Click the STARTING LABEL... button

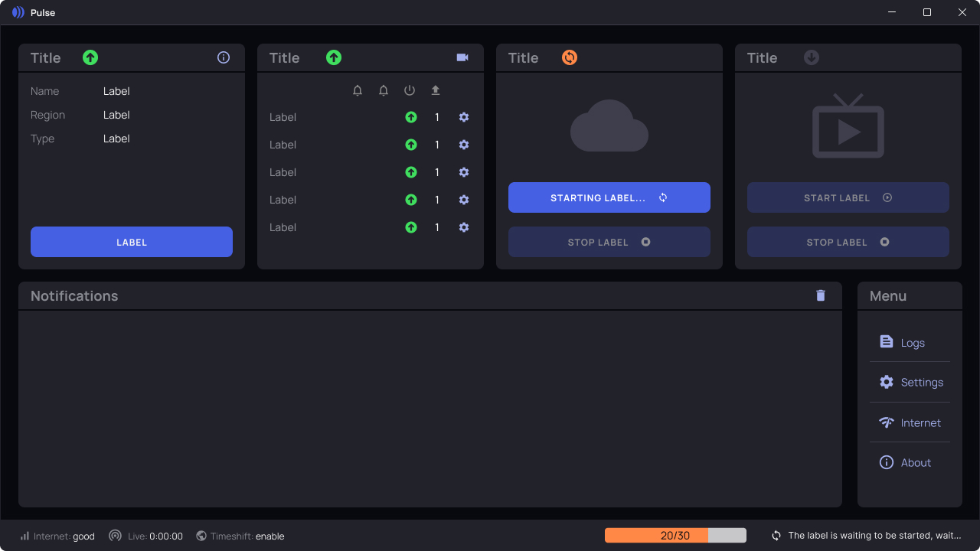609,197
